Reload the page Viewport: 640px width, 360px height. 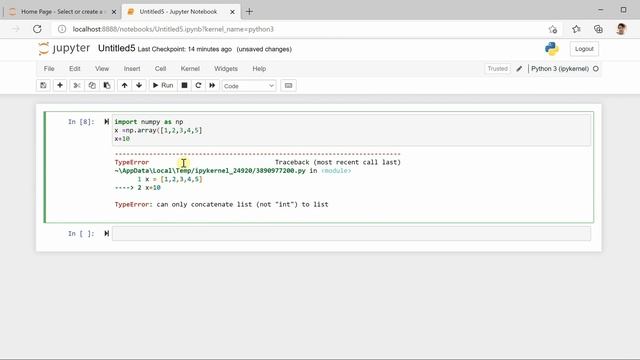37,29
